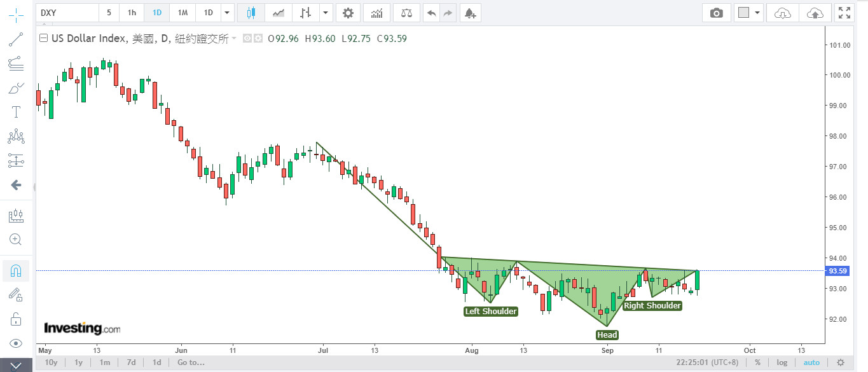Set time range to 10y
The height and width of the screenshot is (372, 868).
click(x=51, y=362)
